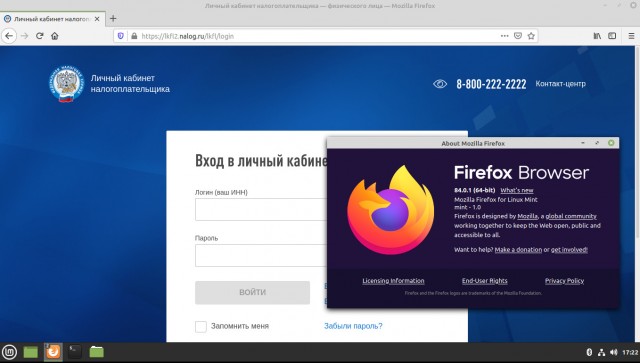
Task: Close the About Mozilla Firefox dialog
Action: click(x=611, y=143)
